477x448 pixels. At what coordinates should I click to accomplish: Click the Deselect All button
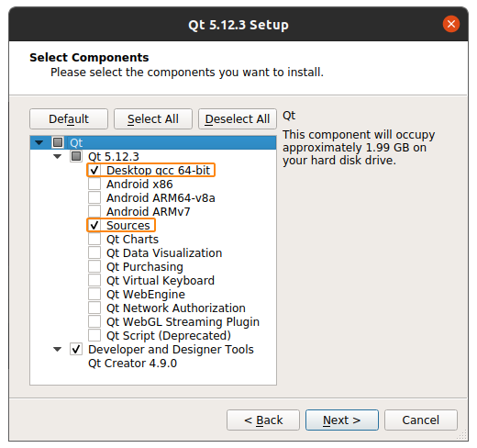coord(238,118)
